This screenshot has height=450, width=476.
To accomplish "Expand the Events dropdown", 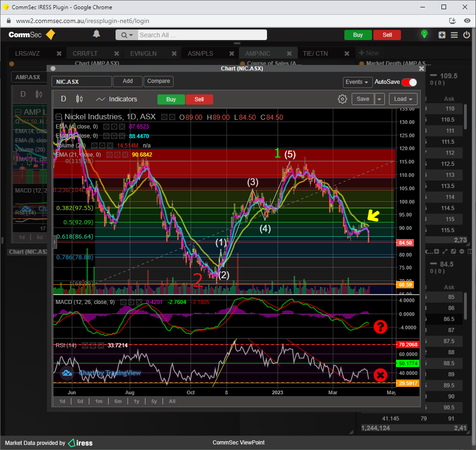I will pyautogui.click(x=357, y=82).
